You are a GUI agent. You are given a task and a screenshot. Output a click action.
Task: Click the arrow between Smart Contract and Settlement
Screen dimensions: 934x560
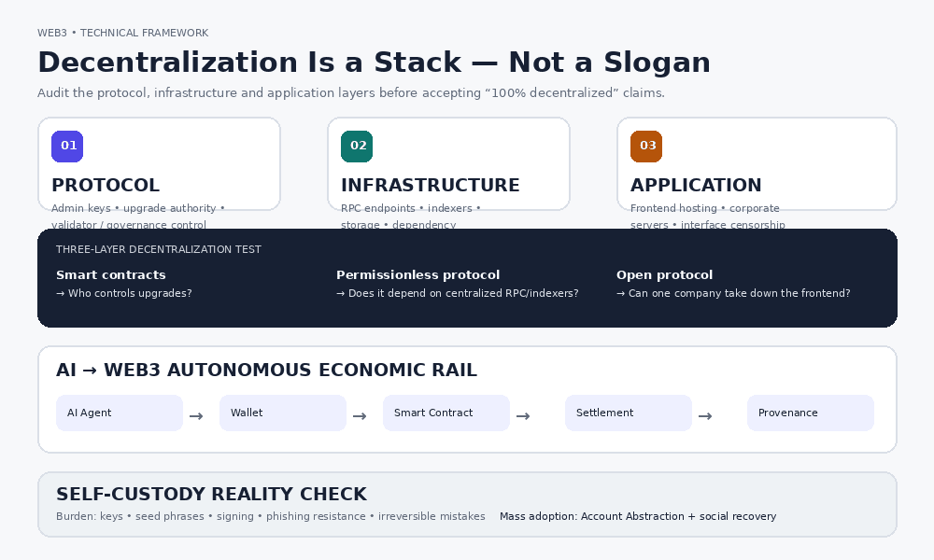point(523,416)
